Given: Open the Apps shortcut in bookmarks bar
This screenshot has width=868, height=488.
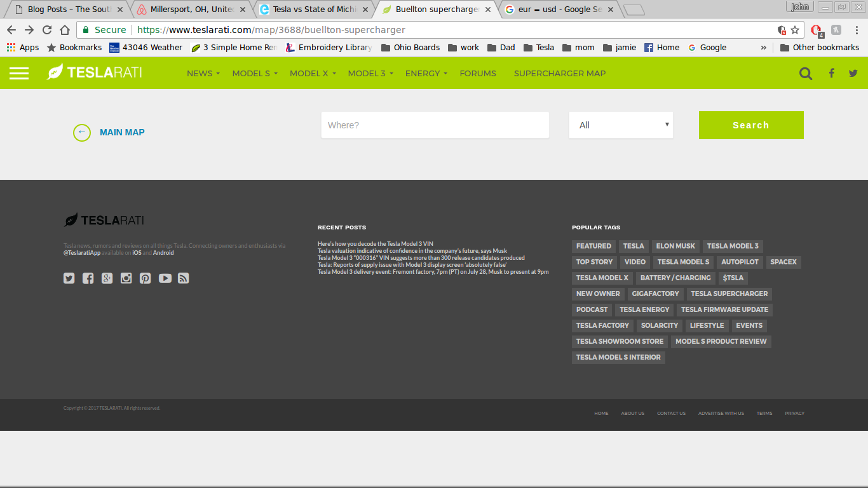Looking at the screenshot, I should [23, 48].
